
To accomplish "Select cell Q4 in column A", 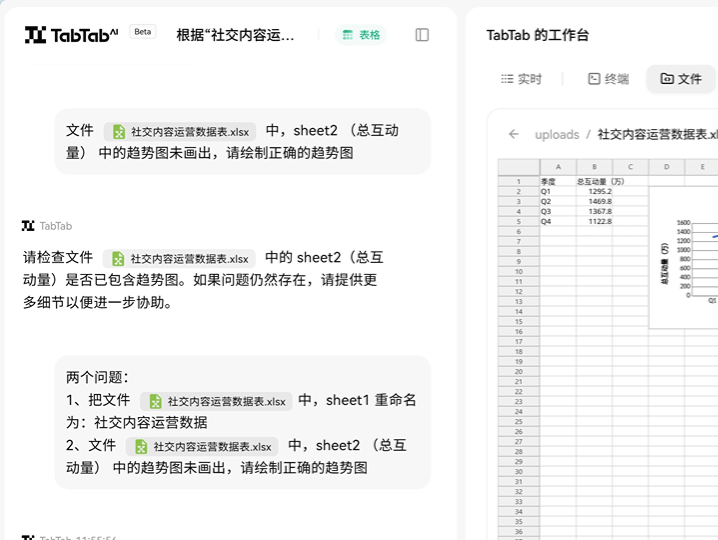I will (x=558, y=222).
